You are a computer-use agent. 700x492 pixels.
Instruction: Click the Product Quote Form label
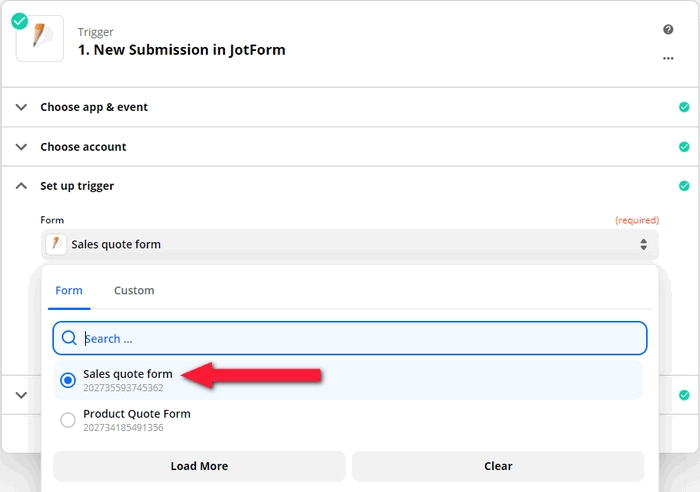tap(137, 414)
